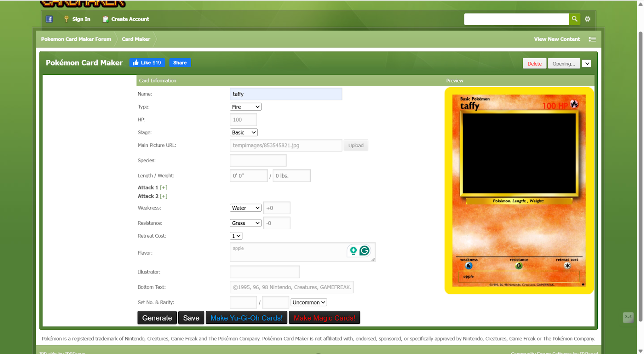Click the Main Picture URL field
644x354 pixels.
[286, 145]
